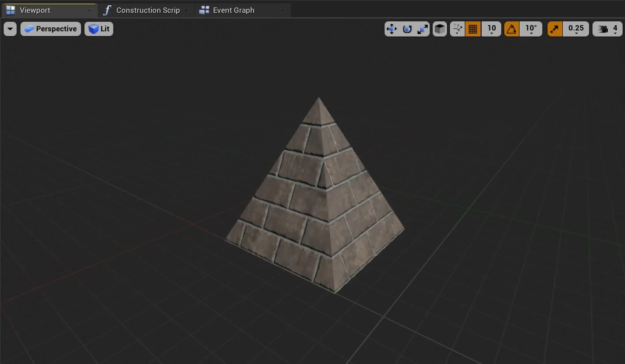This screenshot has height=364, width=625.
Task: Click the Perspective view mode button
Action: (51, 29)
